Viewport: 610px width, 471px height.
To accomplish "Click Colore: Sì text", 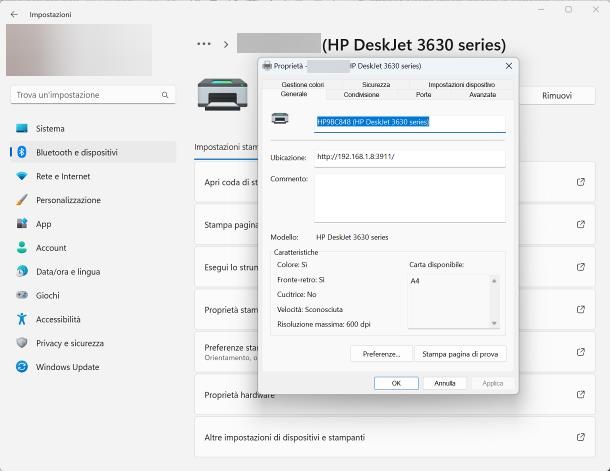I will (292, 264).
